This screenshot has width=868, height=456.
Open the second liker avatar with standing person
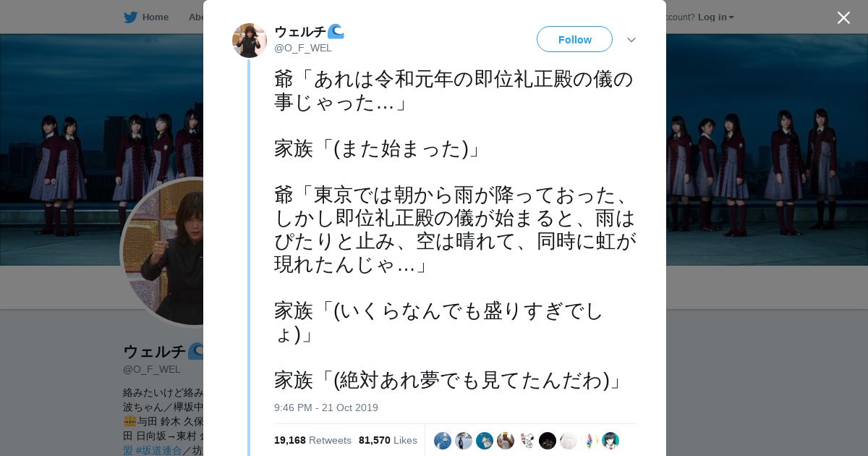tap(464, 441)
